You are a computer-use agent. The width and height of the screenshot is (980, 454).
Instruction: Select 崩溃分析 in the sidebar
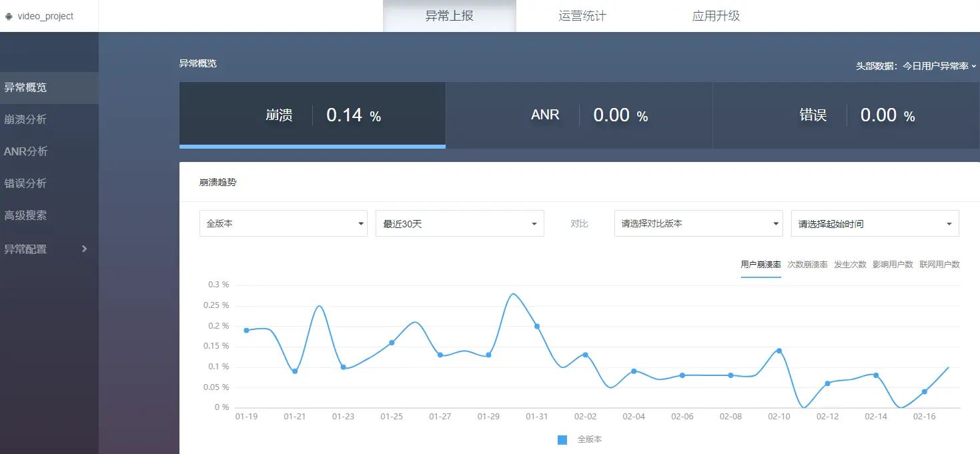click(27, 119)
